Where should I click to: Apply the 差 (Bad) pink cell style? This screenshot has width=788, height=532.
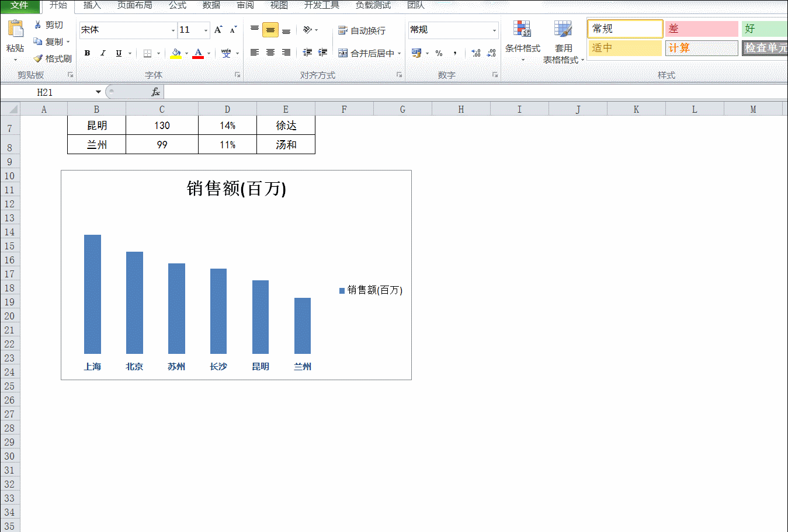702,29
